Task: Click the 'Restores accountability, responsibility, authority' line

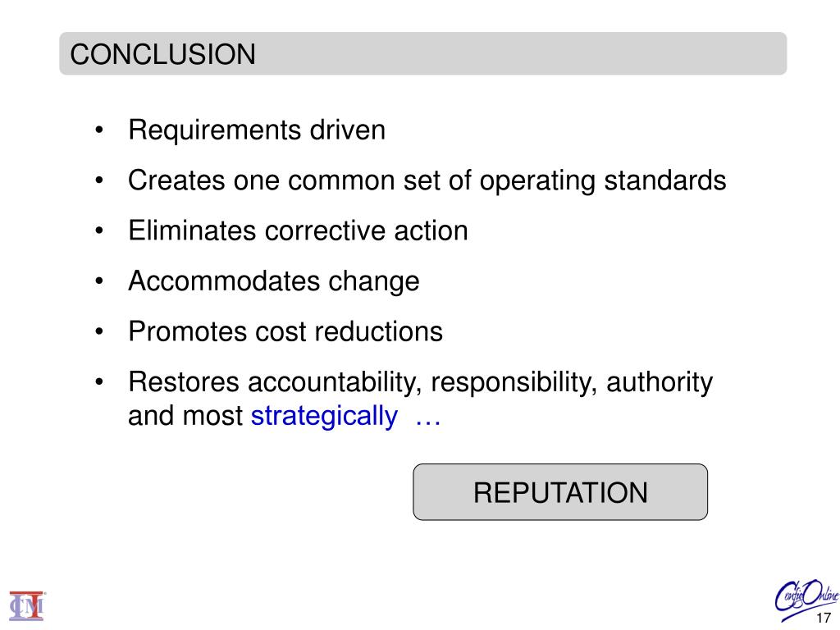Action: (x=421, y=382)
